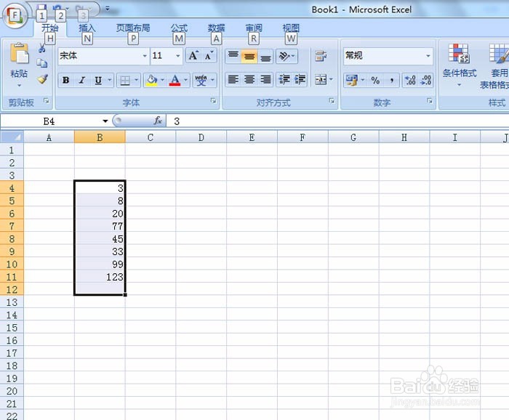Increase decimal places
Viewport: 509px width, 420px height.
(410, 80)
